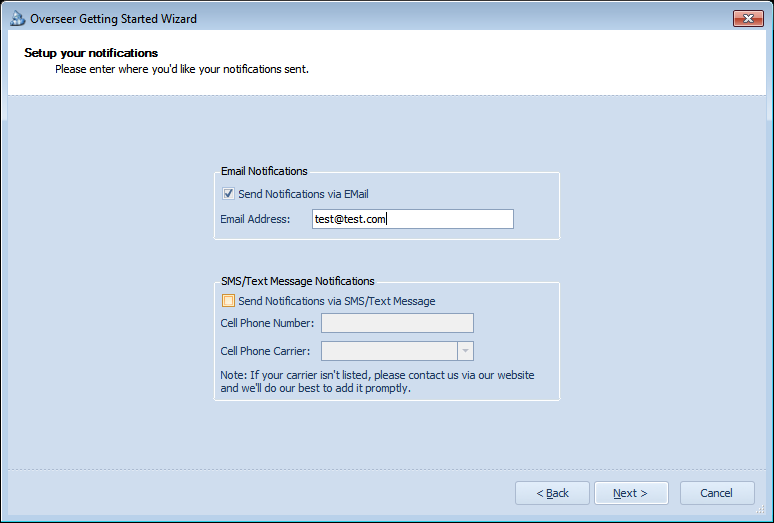Click the Cell Phone Number input box
The height and width of the screenshot is (523, 774).
(397, 323)
